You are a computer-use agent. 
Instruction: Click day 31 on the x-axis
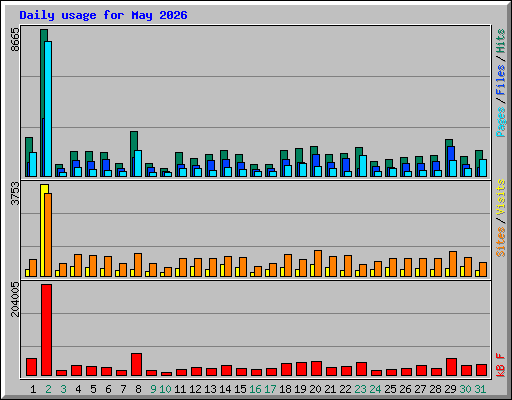[x=480, y=389]
